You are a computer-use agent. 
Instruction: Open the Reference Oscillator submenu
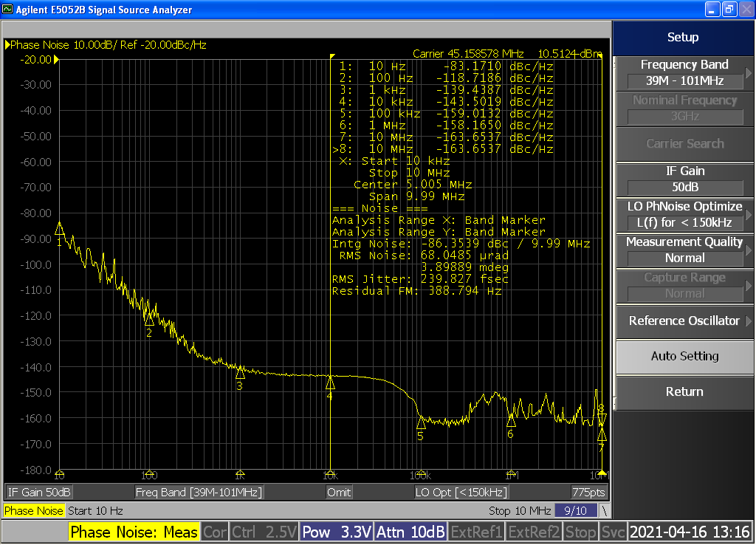pos(684,321)
